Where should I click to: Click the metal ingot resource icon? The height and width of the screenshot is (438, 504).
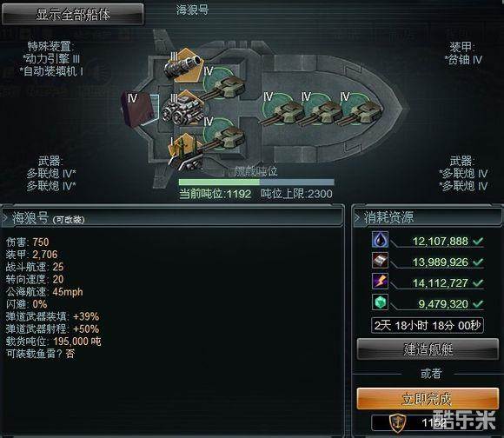tap(380, 261)
